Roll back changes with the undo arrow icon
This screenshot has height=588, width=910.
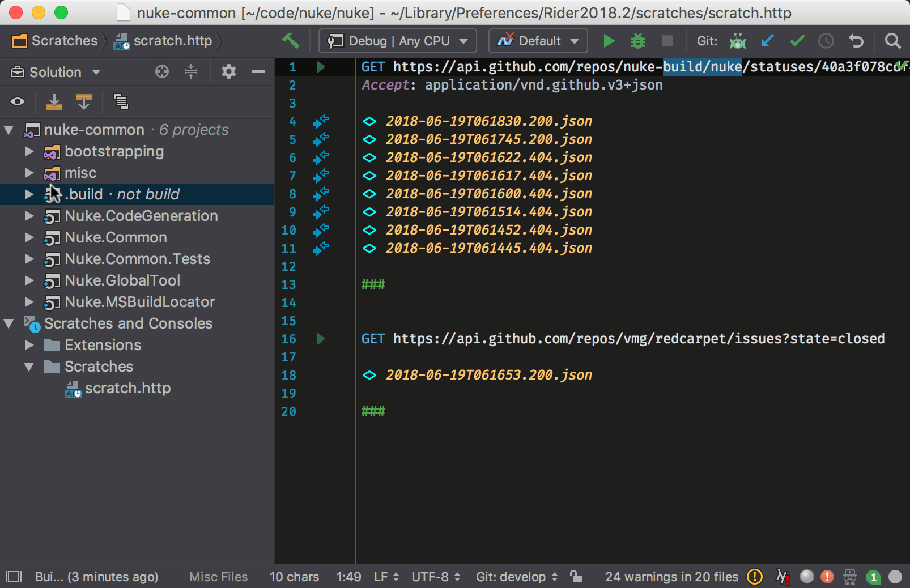point(856,40)
